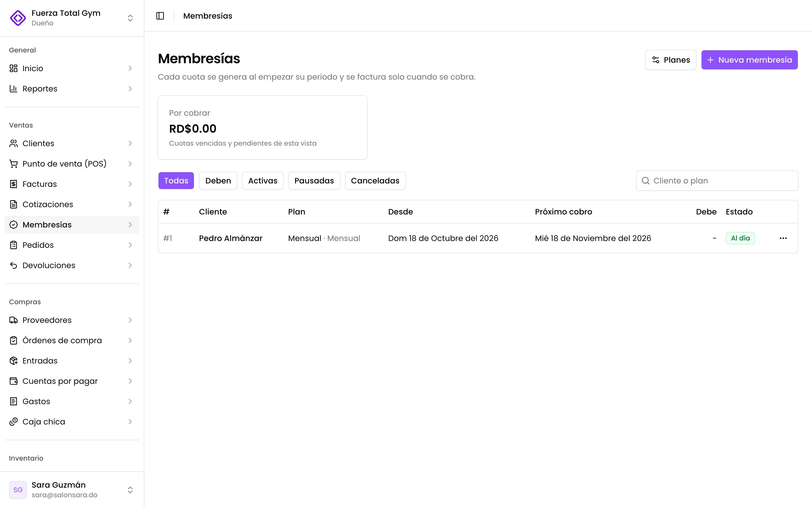The image size is (812, 508).
Task: Create a Nueva membresía
Action: 749,60
